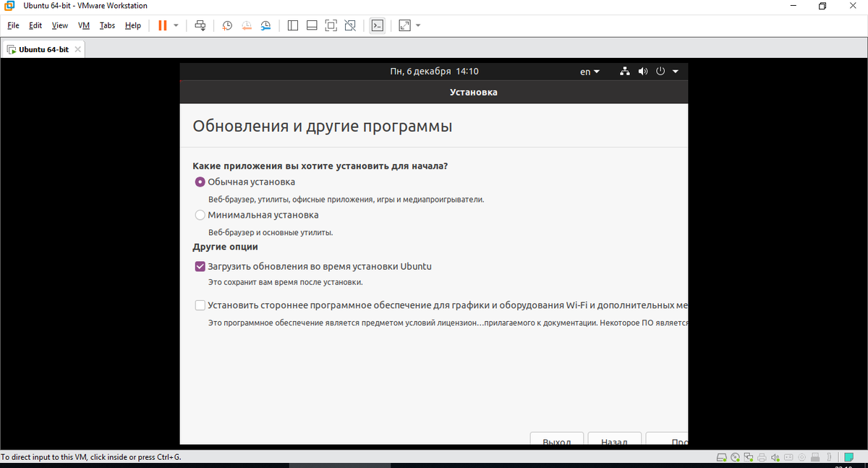868x468 pixels.
Task: Click the Какие приложения вы хотите установить question
Action: pyautogui.click(x=320, y=166)
